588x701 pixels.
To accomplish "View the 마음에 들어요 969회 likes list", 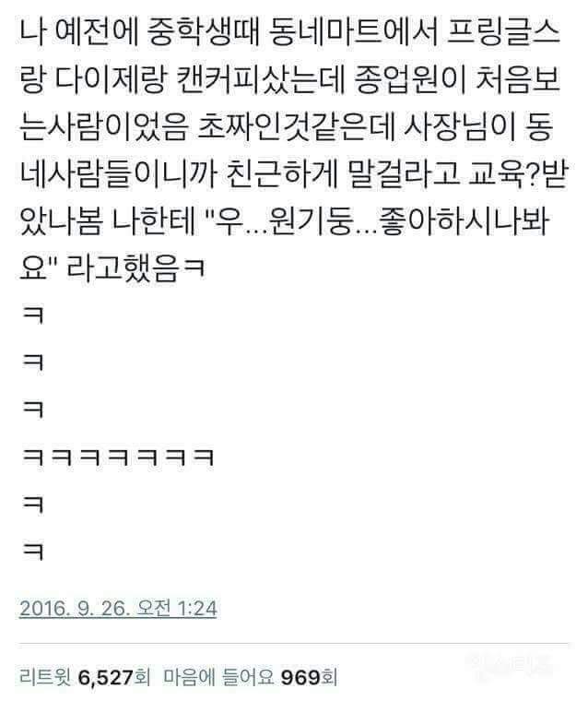I will [250, 677].
